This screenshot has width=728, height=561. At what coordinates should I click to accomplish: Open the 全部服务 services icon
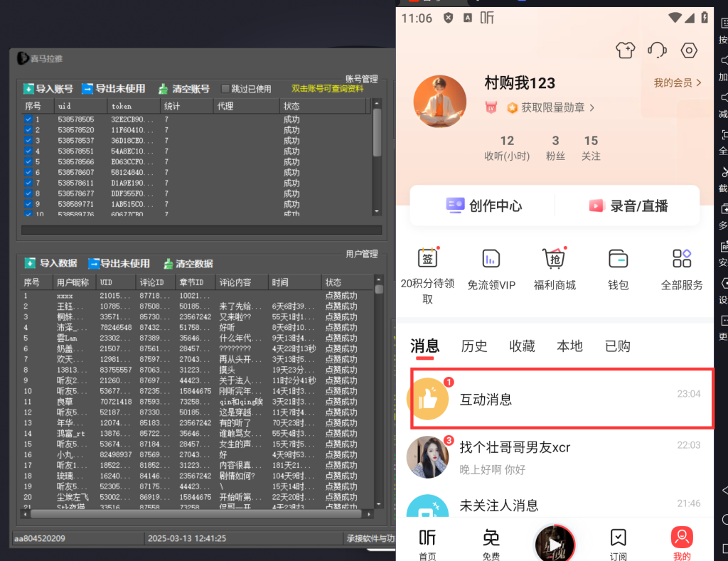point(681,258)
